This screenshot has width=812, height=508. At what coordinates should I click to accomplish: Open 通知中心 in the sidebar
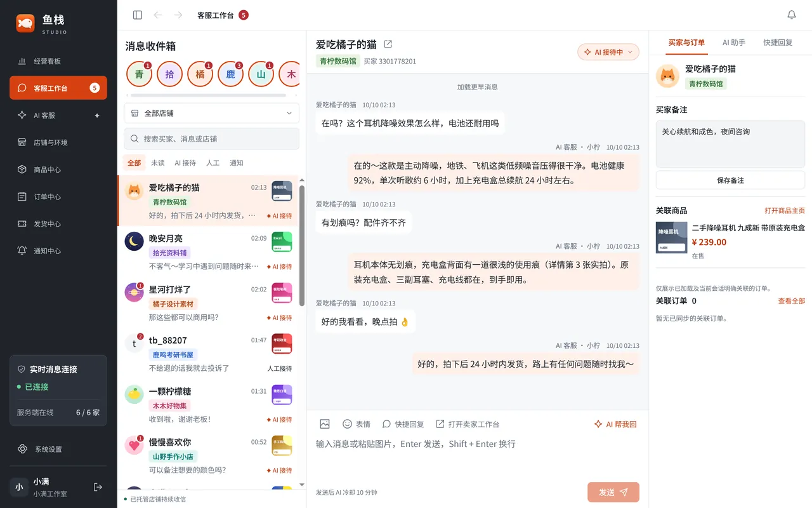58,251
